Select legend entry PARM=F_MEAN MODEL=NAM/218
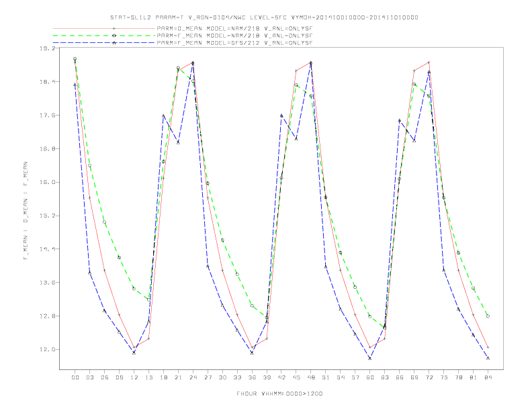 [x=234, y=36]
